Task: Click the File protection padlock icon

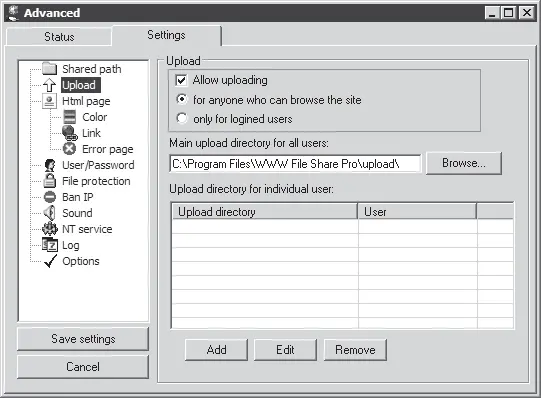Action: (x=50, y=181)
